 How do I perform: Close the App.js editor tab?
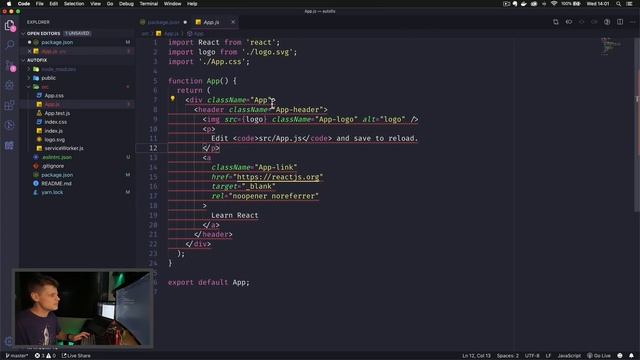coord(233,22)
